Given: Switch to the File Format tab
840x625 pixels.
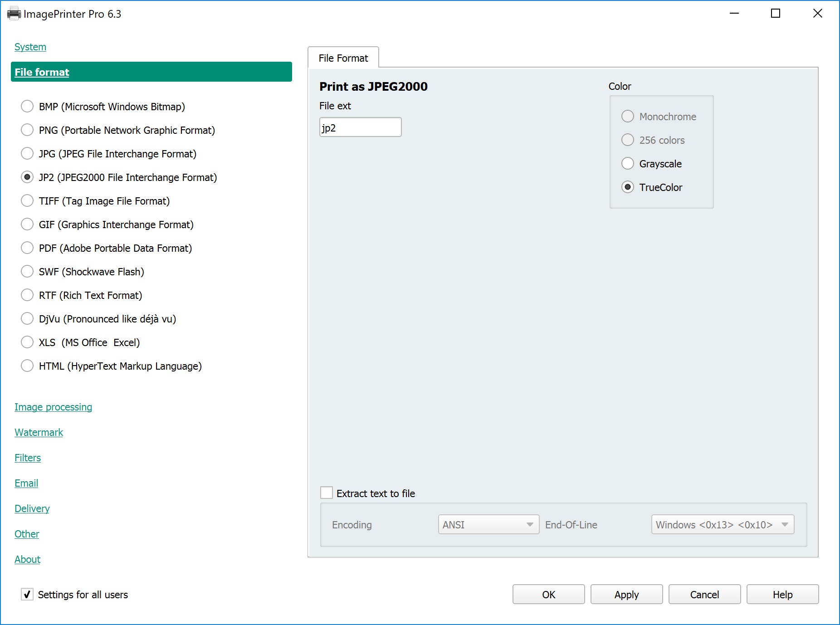Looking at the screenshot, I should tap(343, 58).
